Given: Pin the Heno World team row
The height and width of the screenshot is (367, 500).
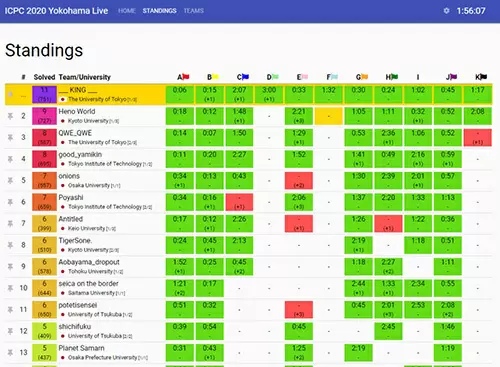Looking at the screenshot, I should click(10, 116).
